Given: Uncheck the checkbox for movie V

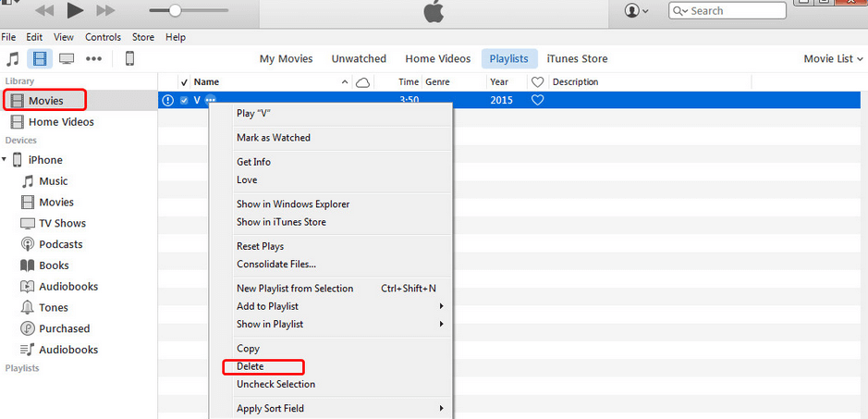Looking at the screenshot, I should pos(184,100).
